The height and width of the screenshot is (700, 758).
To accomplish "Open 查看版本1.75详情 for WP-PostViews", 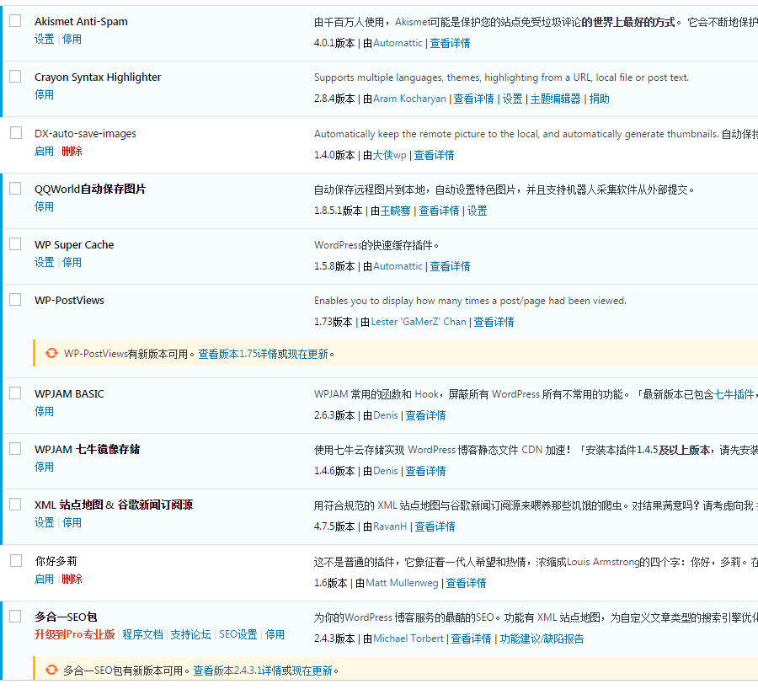I will pyautogui.click(x=238, y=354).
